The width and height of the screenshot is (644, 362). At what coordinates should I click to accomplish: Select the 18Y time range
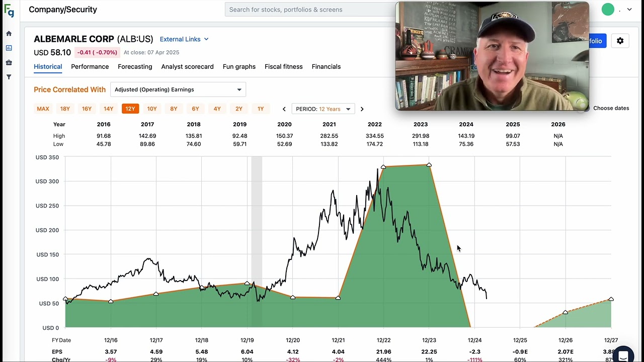click(x=65, y=109)
